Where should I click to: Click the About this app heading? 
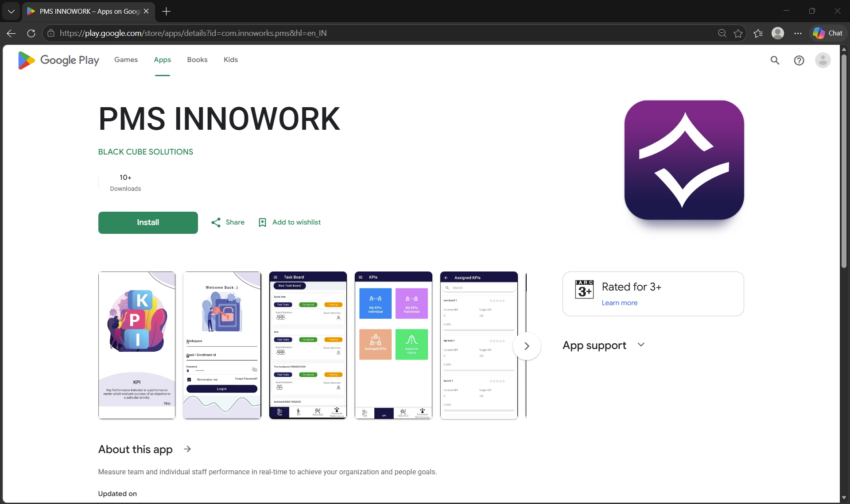pyautogui.click(x=136, y=449)
